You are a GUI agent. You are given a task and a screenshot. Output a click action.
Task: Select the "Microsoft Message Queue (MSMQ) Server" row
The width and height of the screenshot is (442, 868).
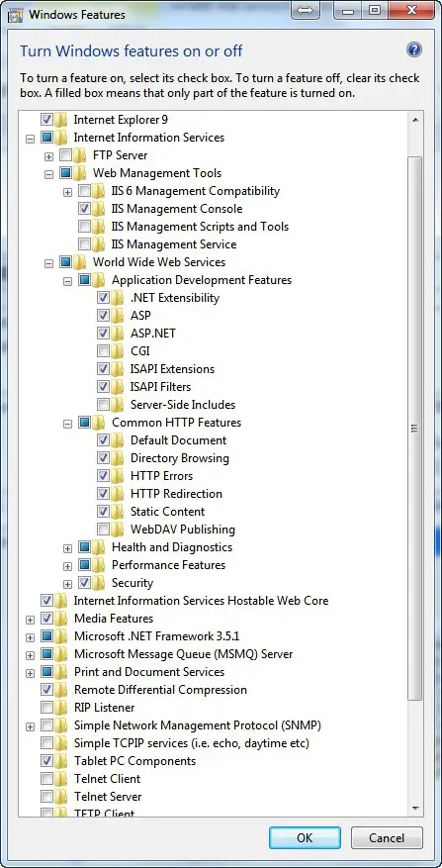(184, 654)
